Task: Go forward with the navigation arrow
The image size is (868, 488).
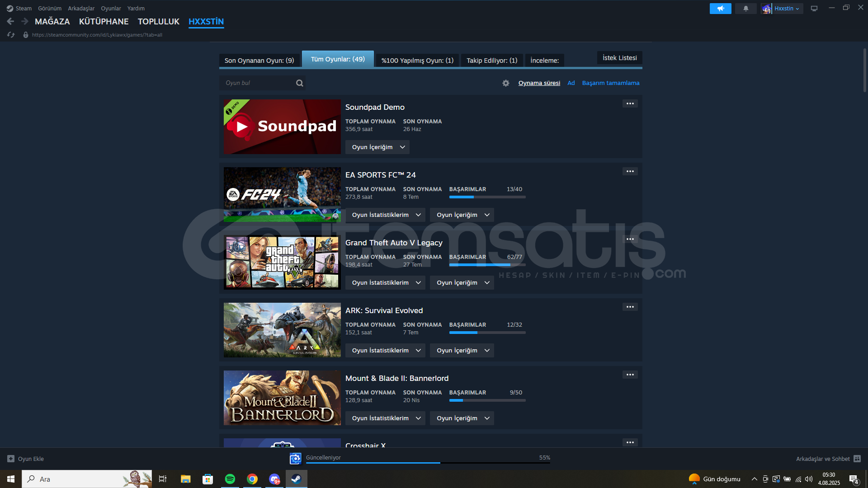Action: pos(25,21)
